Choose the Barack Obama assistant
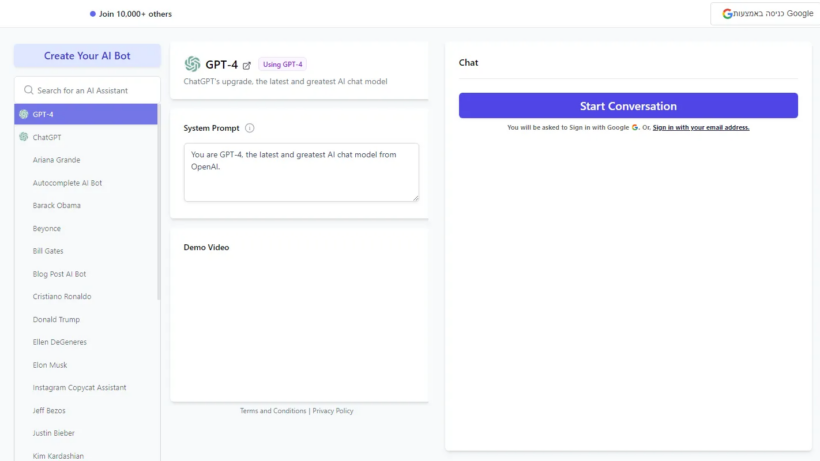The image size is (820, 461). pyautogui.click(x=86, y=205)
